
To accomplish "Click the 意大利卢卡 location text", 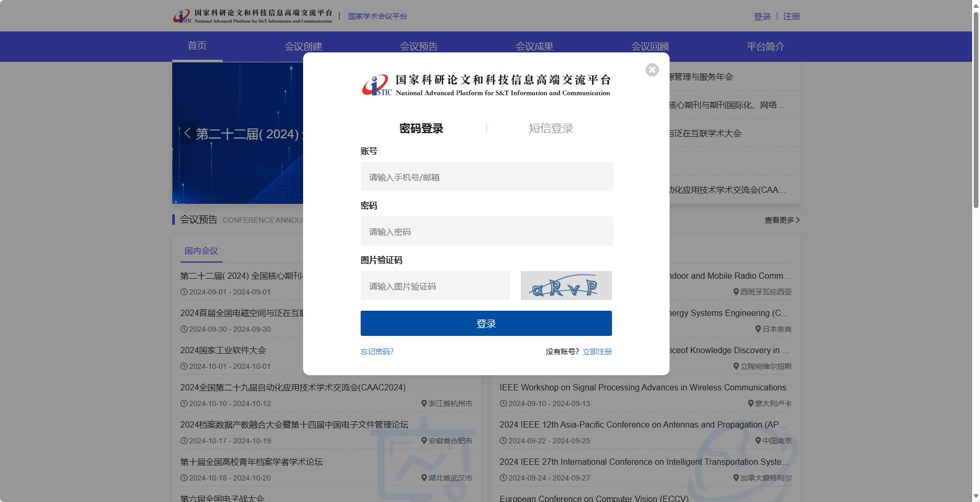I will coord(773,403).
